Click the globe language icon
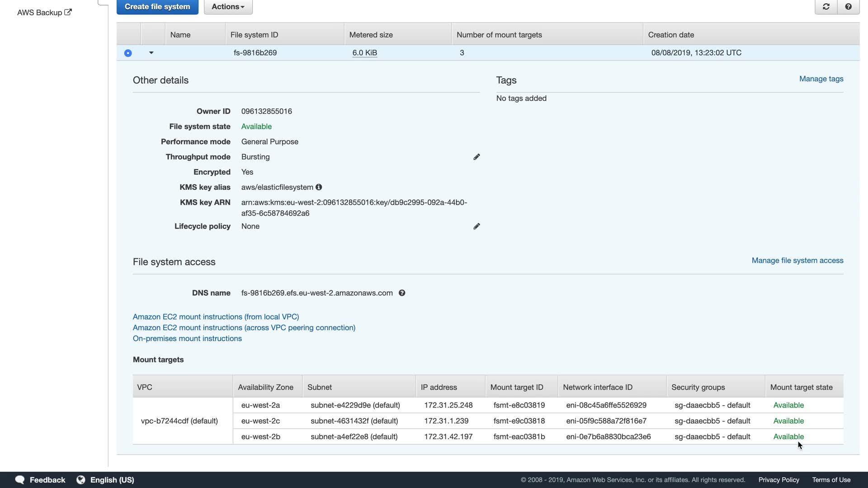The width and height of the screenshot is (868, 488). coord(81,480)
